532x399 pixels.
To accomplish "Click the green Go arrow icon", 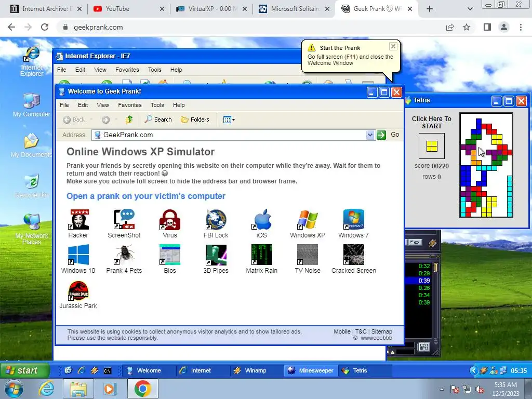I will (x=381, y=135).
